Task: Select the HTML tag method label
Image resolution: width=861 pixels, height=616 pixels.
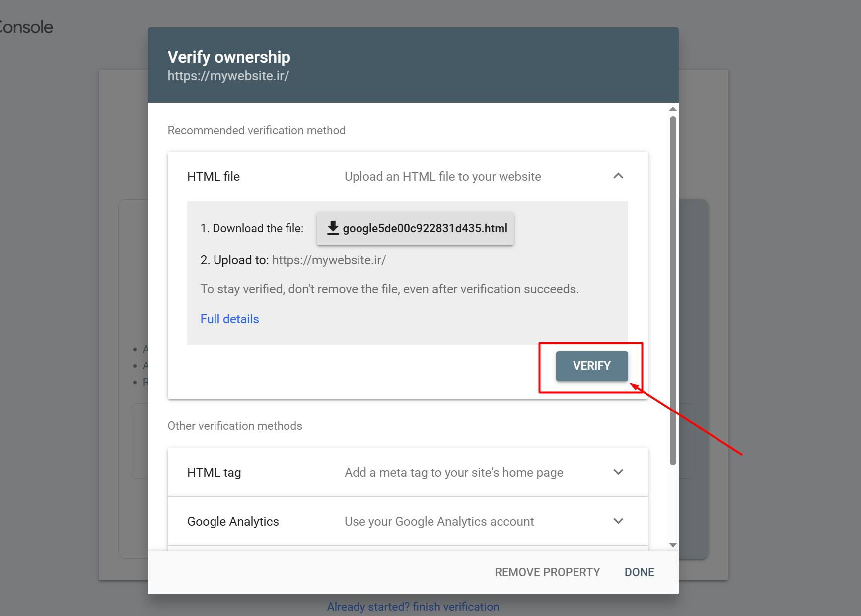Action: point(214,472)
